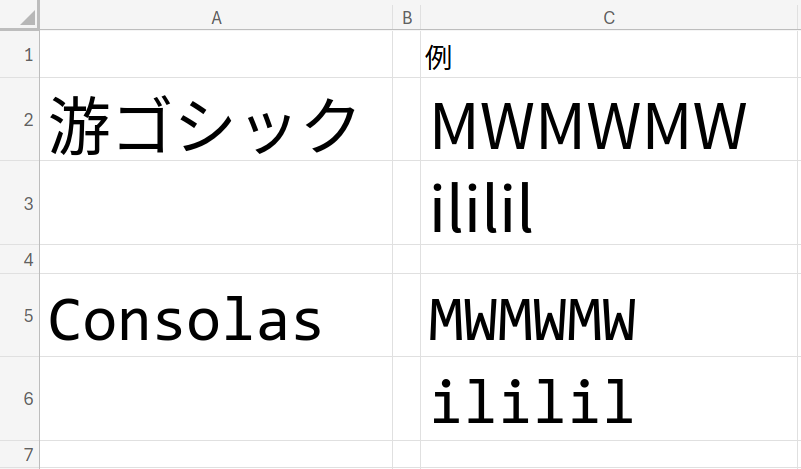Click empty cell A1

[x=216, y=55]
